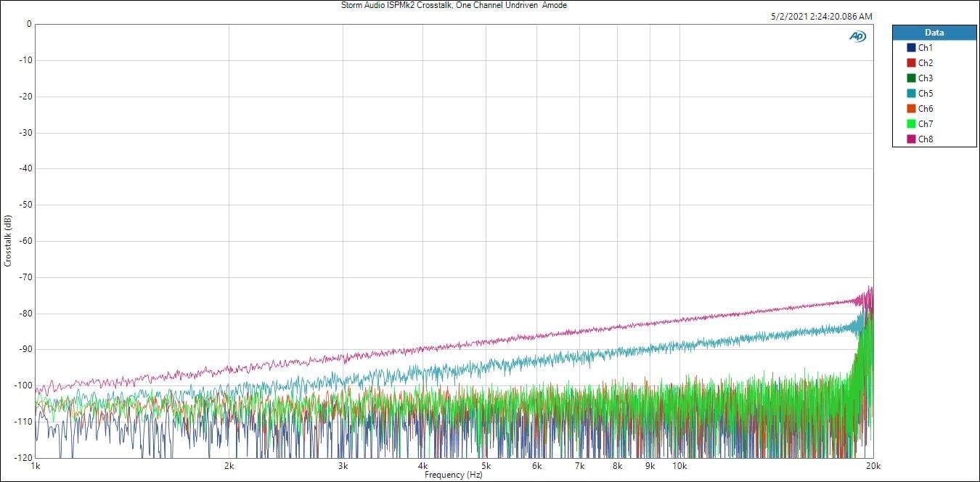Image resolution: width=980 pixels, height=482 pixels.
Task: Choose the Ch8 label in the legend
Action: click(x=926, y=139)
